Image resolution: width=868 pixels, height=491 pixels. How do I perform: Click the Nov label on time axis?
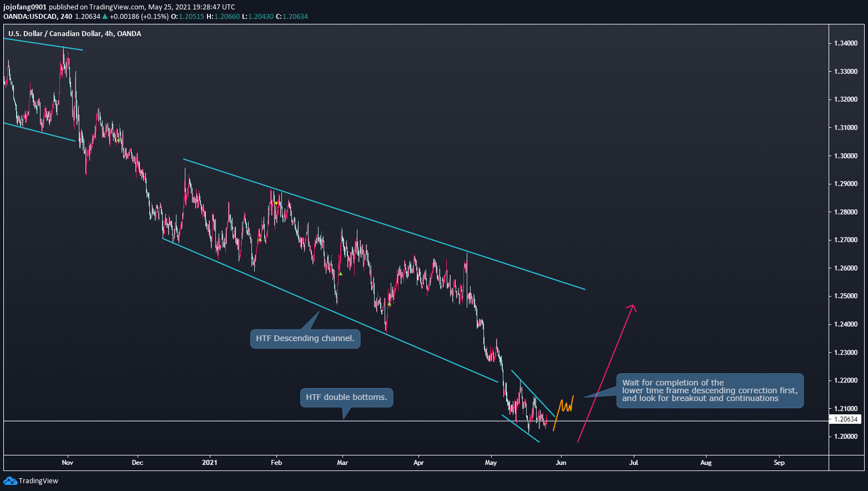(67, 462)
